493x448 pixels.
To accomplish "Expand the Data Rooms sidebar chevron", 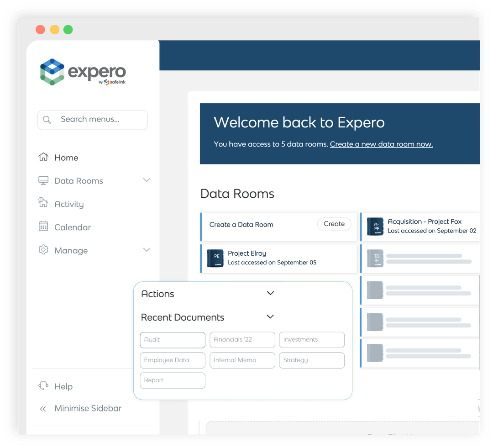I will point(147,180).
